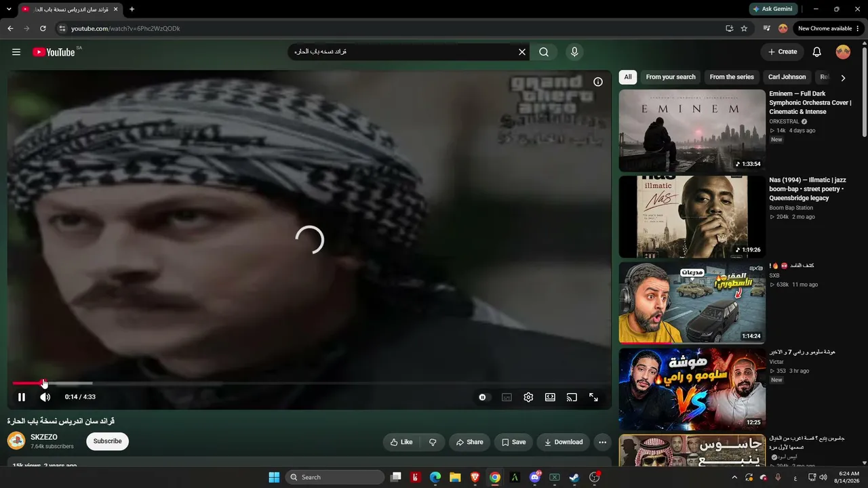Open Discord from the taskbar
This screenshot has width=868, height=488.
tap(535, 477)
